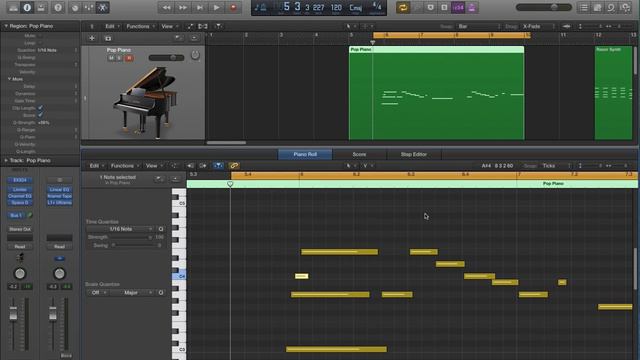Go to beginning with transport button

200,7
